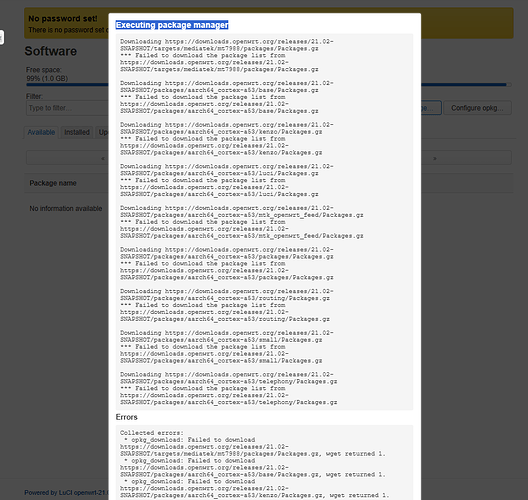Click 'kenzo/Packages.gz, wget returned 1.' error line
Image resolution: width=528 pixels, height=500 pixels.
[255, 495]
